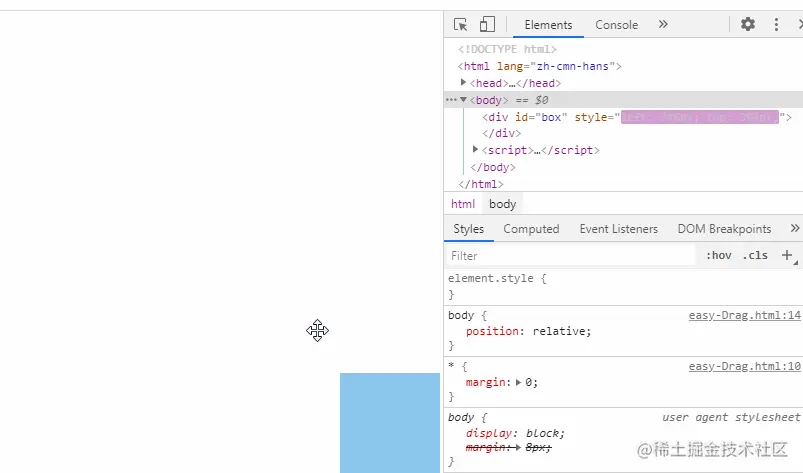The height and width of the screenshot is (473, 803).
Task: Expand the script element node
Action: (x=476, y=149)
